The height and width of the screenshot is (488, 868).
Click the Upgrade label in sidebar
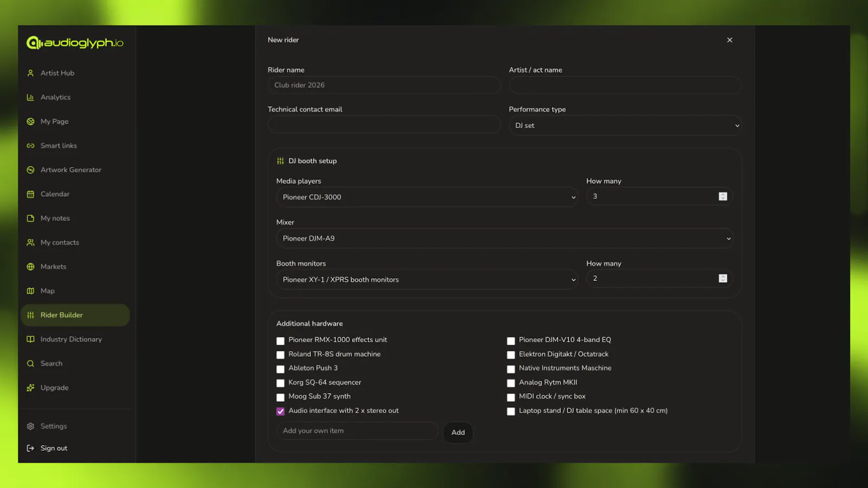[x=55, y=388]
